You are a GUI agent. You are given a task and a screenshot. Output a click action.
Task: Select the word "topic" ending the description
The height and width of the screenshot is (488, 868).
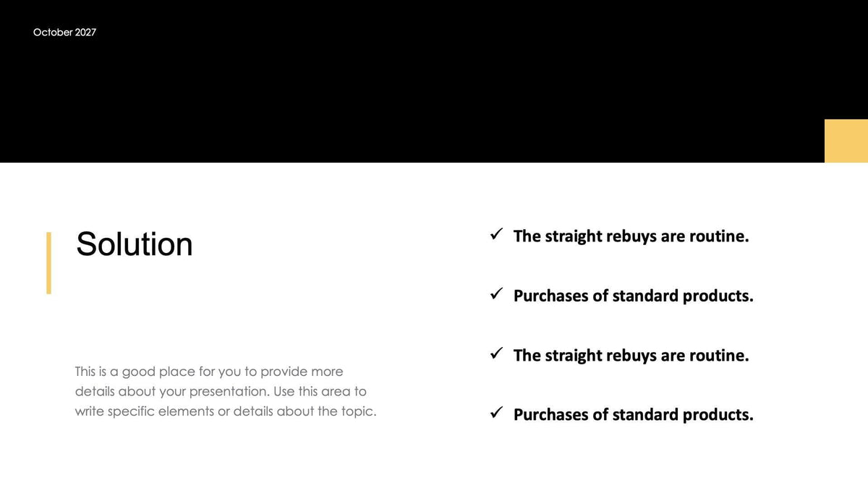pyautogui.click(x=357, y=411)
